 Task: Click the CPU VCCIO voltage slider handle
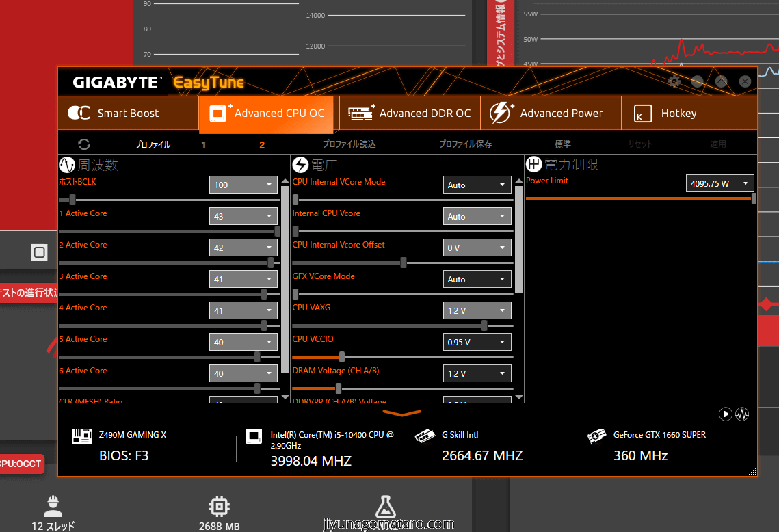click(x=342, y=357)
